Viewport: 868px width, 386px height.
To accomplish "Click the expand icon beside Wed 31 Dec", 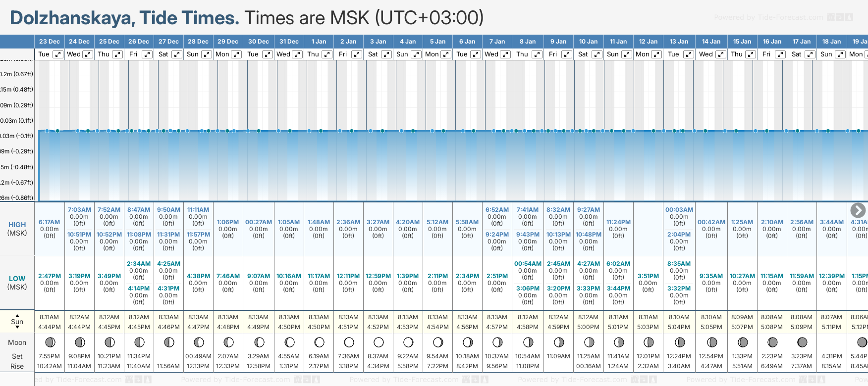I will pos(297,54).
